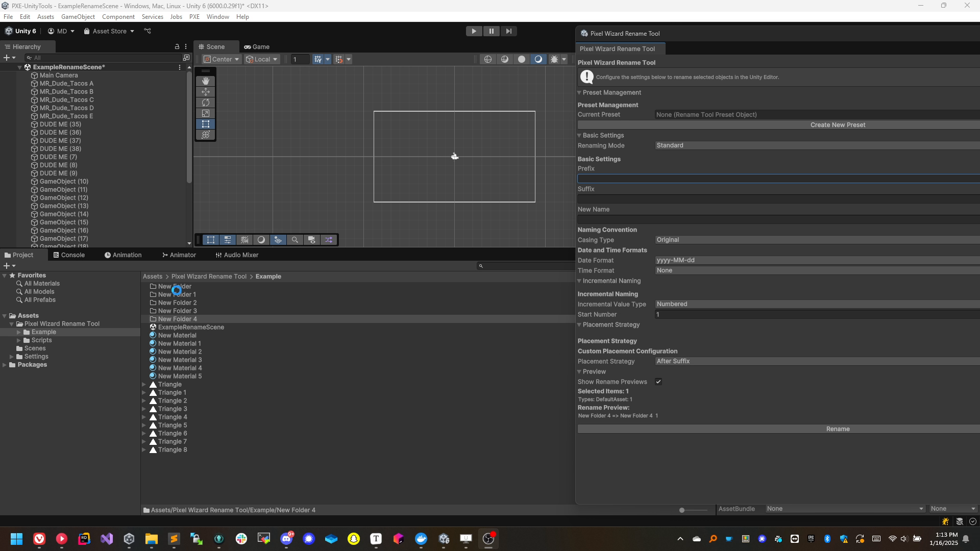
Task: Open the Center pivot dropdown
Action: tap(222, 59)
